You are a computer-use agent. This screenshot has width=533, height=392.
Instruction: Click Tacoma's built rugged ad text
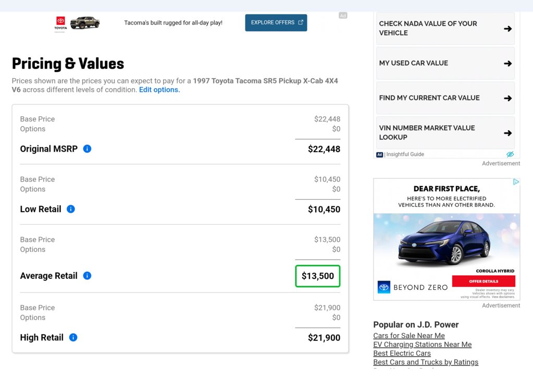tap(173, 23)
